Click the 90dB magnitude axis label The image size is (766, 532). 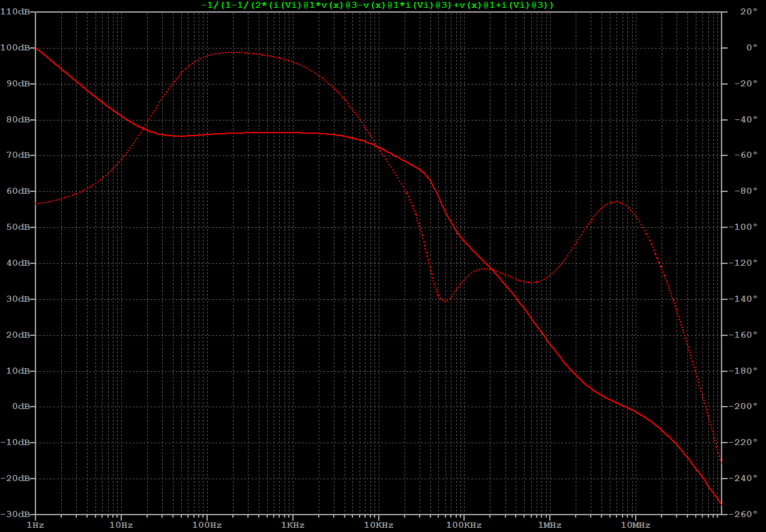point(17,84)
